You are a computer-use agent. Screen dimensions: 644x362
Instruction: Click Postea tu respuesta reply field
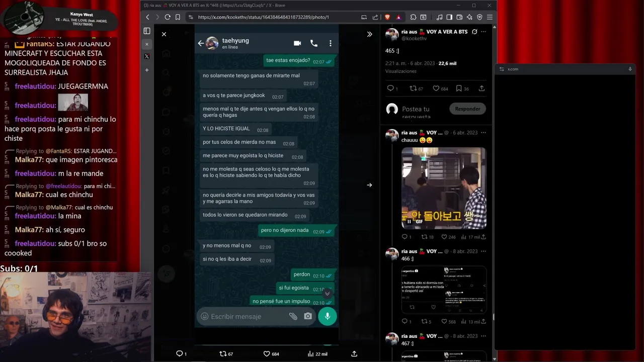click(423, 112)
